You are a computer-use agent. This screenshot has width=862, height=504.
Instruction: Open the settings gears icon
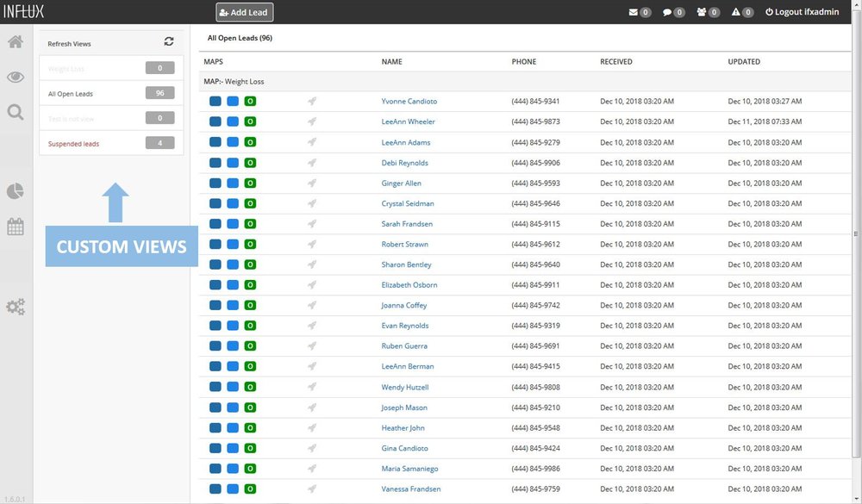[x=16, y=306]
